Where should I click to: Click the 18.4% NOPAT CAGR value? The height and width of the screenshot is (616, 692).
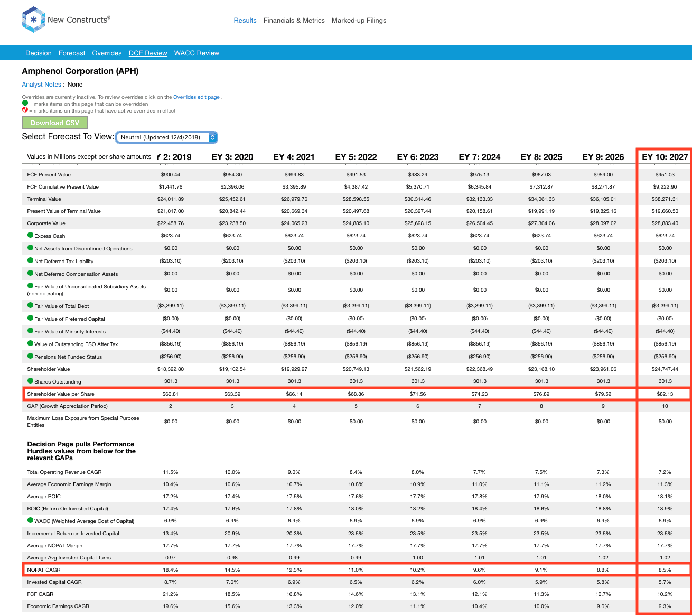coord(171,570)
